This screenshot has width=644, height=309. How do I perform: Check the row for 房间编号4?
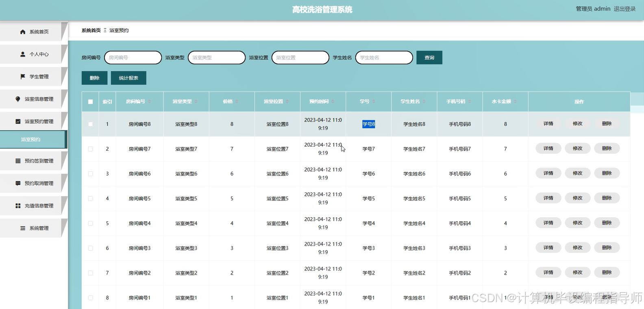coord(90,223)
